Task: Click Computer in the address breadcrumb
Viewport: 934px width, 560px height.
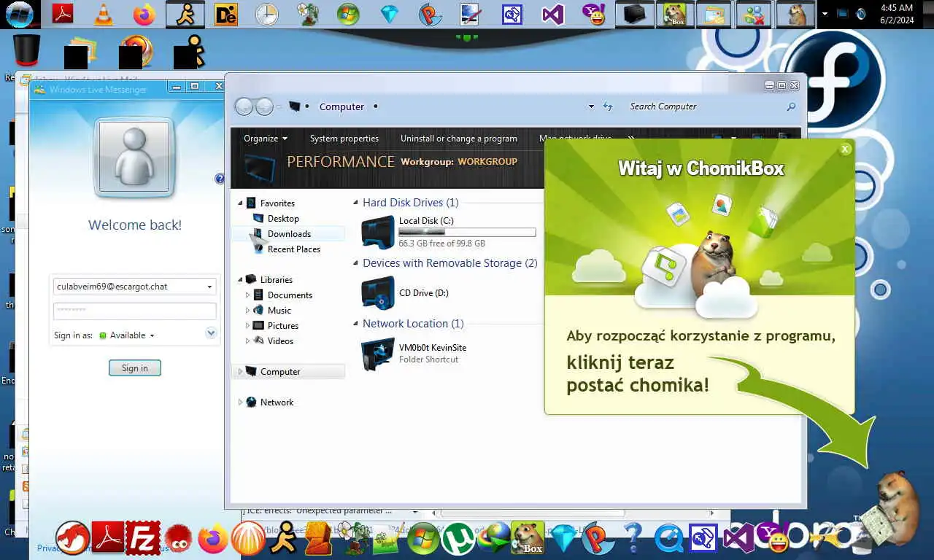Action: pos(341,106)
